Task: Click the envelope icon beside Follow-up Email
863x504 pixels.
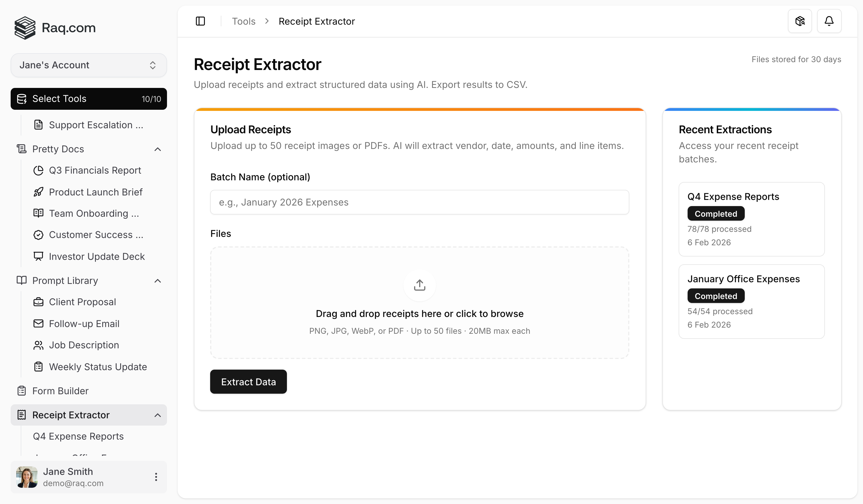Action: pos(38,323)
